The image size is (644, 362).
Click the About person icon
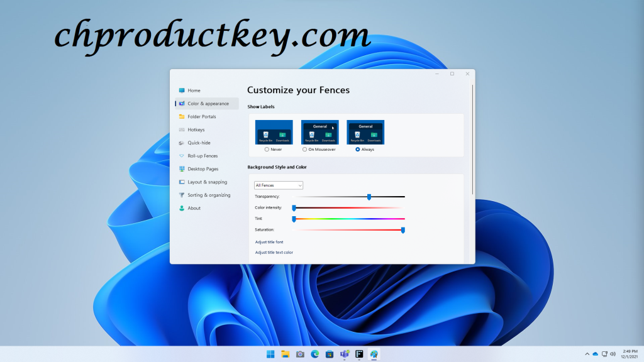(182, 208)
